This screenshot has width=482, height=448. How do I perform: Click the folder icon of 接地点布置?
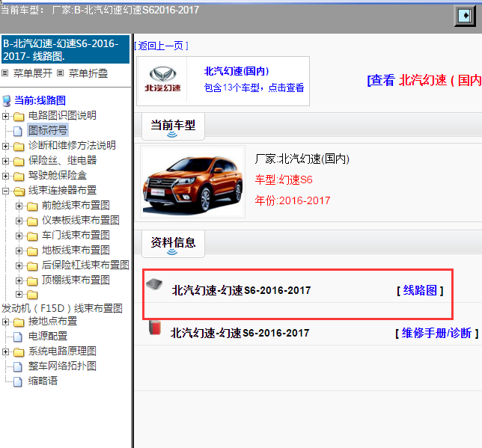point(19,322)
